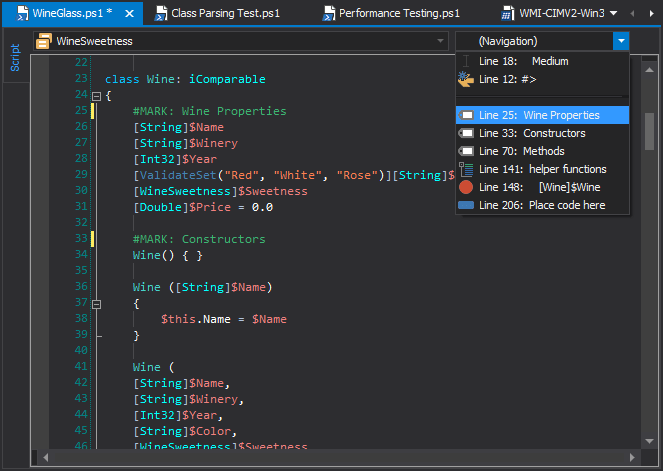663x471 pixels.
Task: Click the blue bookmark icon for Line 206
Action: coord(466,205)
